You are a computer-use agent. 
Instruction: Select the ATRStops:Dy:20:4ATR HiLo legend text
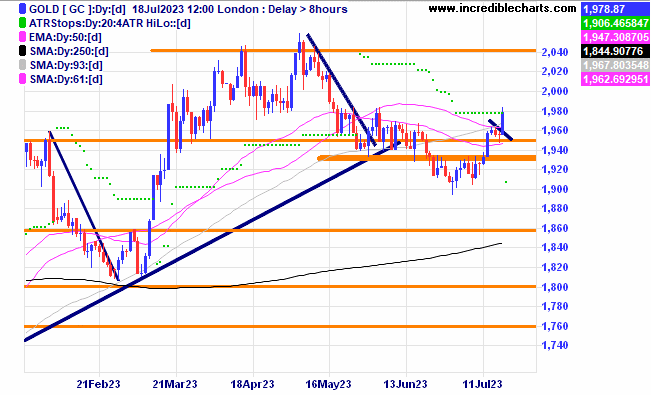click(110, 23)
